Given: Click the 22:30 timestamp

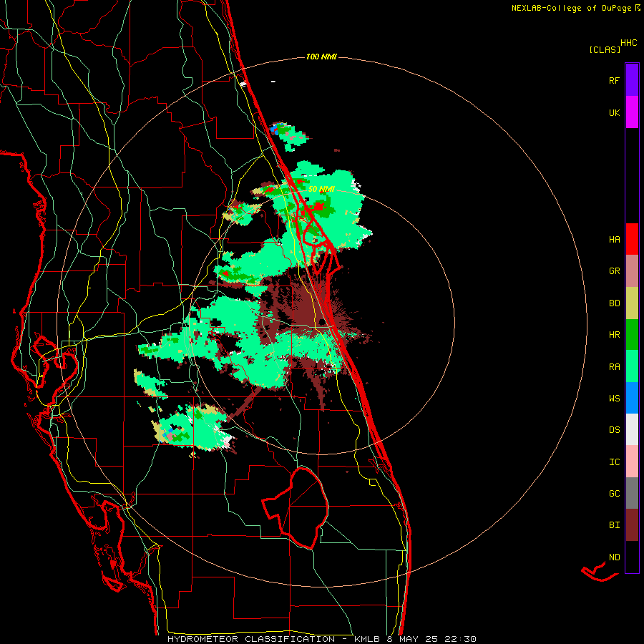Looking at the screenshot, I should click(462, 639).
